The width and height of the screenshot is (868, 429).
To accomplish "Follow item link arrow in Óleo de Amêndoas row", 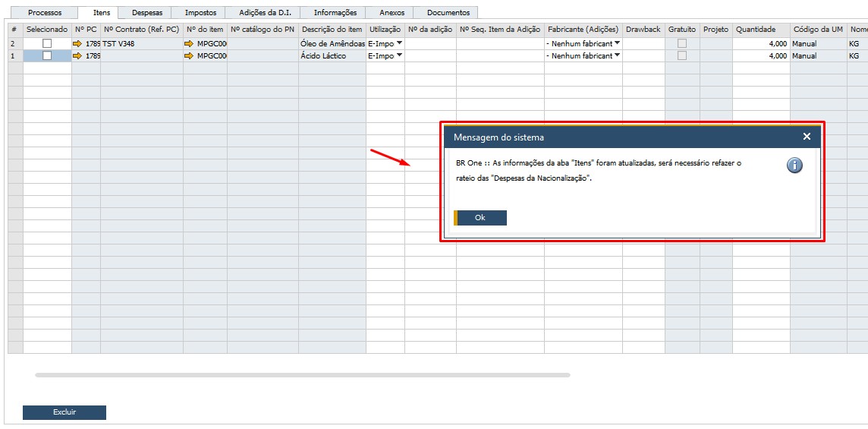I will tap(190, 43).
